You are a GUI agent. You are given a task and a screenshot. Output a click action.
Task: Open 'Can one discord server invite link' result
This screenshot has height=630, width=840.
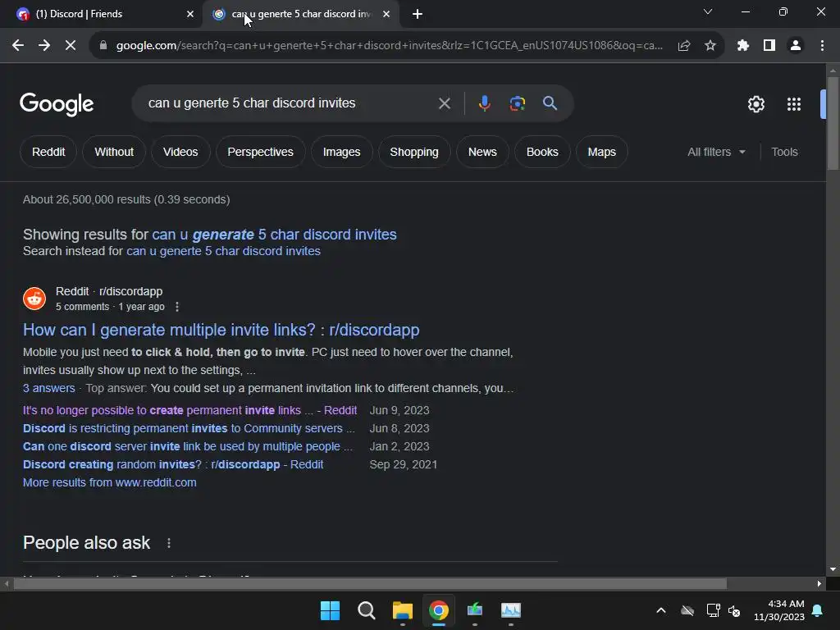[x=188, y=447]
